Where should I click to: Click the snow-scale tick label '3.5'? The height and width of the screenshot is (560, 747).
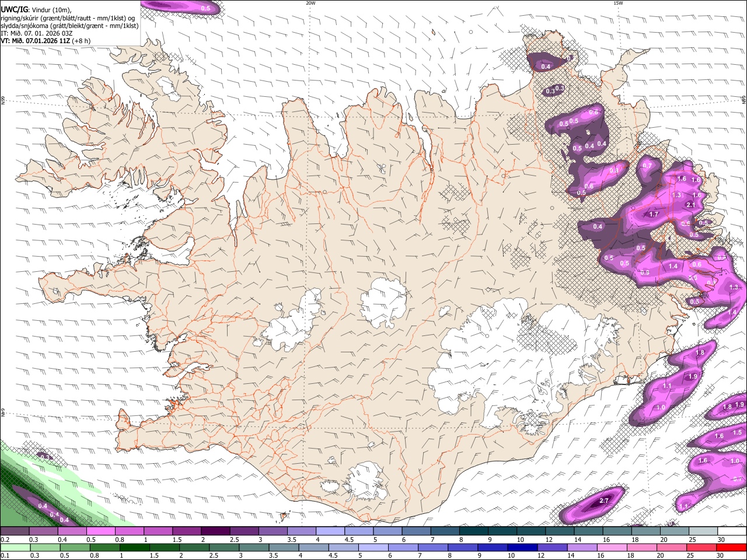292,540
